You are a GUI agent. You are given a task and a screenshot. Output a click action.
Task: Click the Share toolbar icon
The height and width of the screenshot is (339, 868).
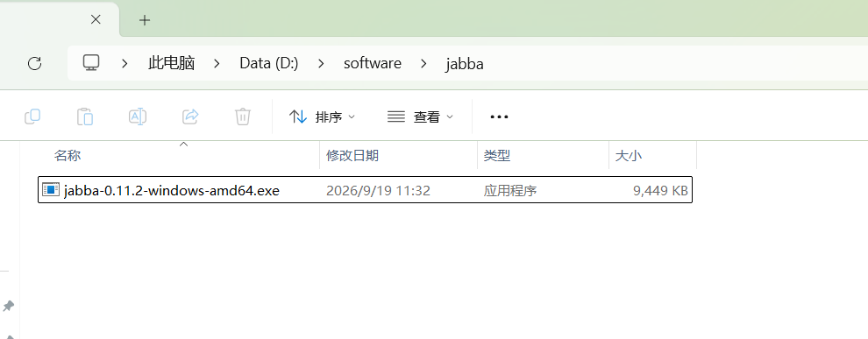190,117
